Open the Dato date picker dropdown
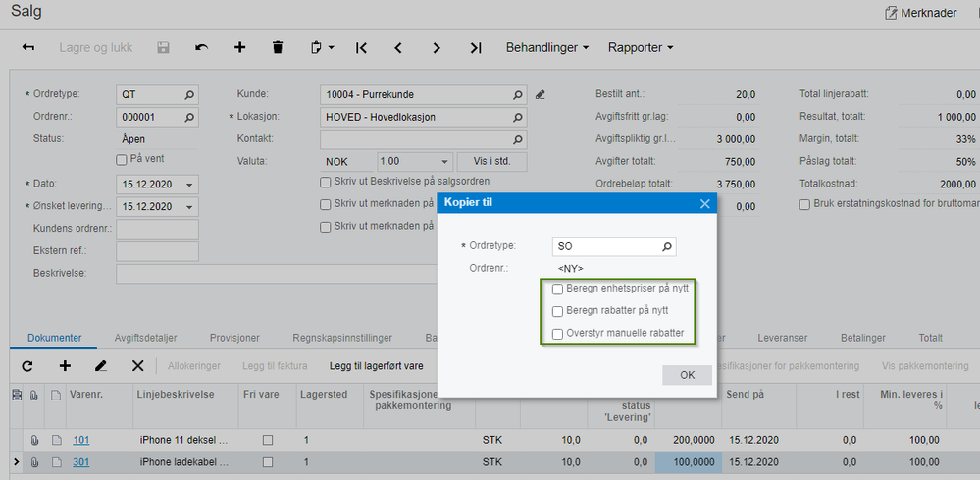 [188, 184]
